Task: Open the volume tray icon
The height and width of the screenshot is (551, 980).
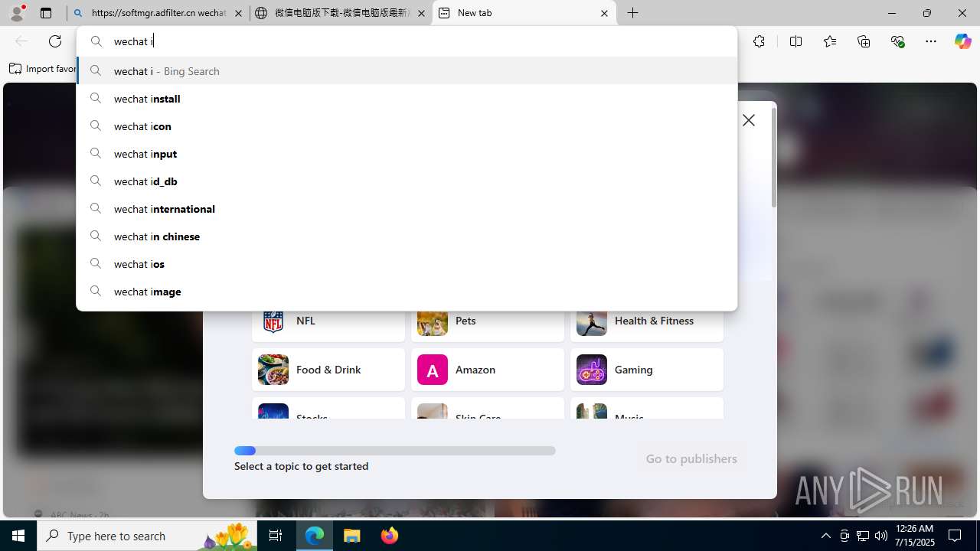Action: pyautogui.click(x=881, y=536)
